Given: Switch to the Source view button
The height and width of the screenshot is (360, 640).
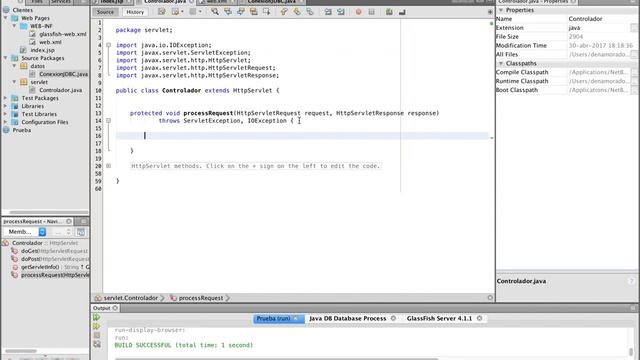Looking at the screenshot, I should pos(105,12).
